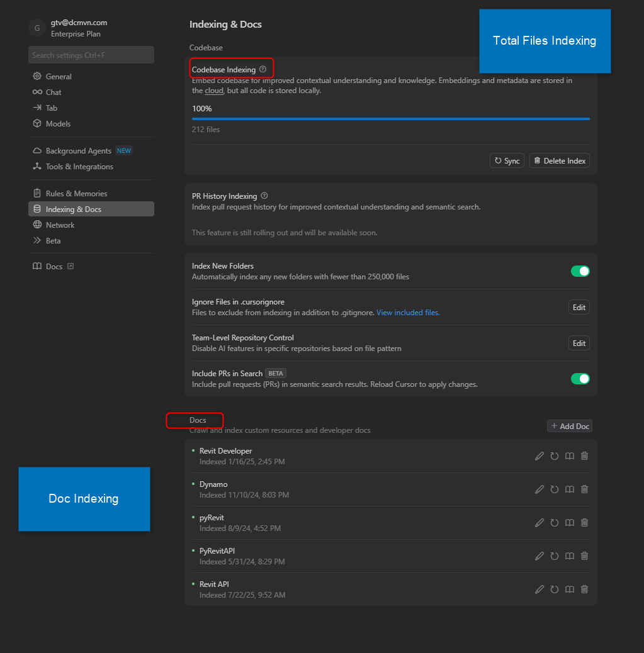Click the codebase indexing progress bar
The height and width of the screenshot is (653, 644).
pyautogui.click(x=390, y=118)
